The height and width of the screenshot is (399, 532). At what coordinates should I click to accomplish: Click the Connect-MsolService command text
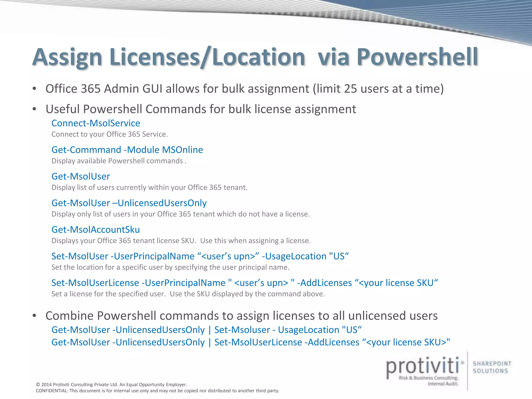coord(96,123)
